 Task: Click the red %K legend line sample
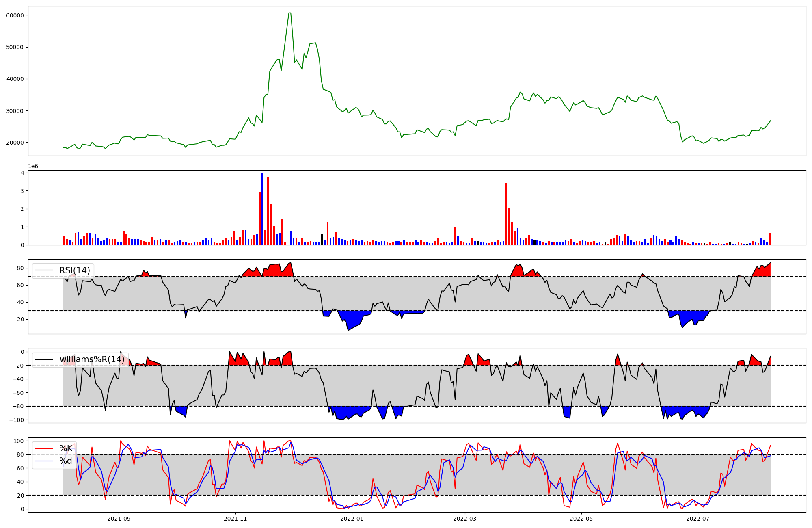coord(44,448)
